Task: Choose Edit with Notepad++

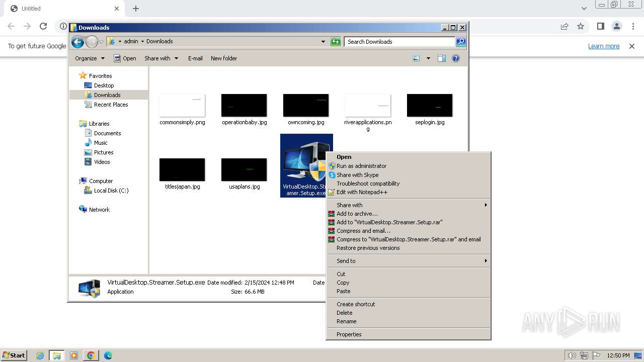Action: click(x=409, y=192)
